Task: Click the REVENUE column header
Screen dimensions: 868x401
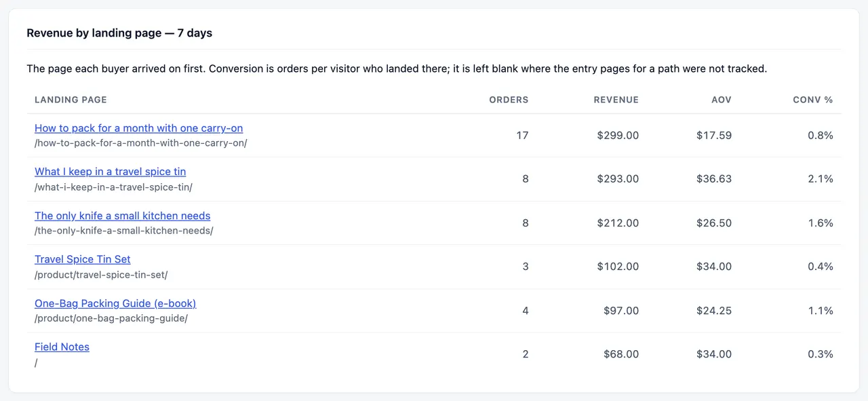Action: 616,100
